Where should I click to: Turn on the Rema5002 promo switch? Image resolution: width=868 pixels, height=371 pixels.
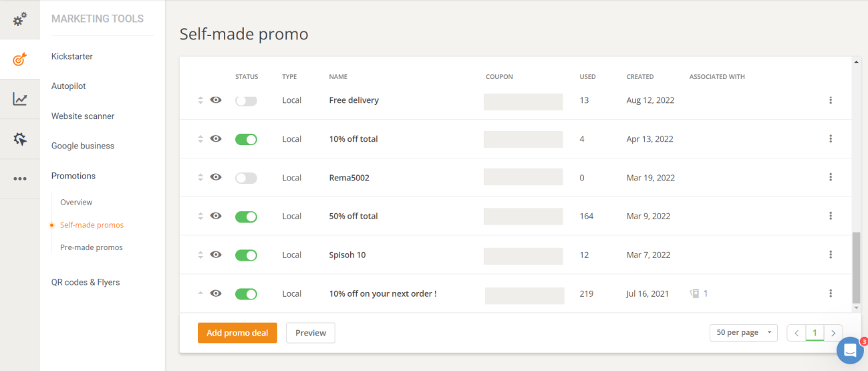tap(246, 178)
